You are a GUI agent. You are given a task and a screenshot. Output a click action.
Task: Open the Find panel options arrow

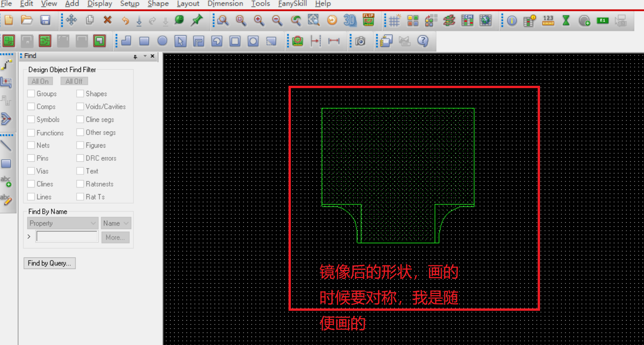click(145, 56)
